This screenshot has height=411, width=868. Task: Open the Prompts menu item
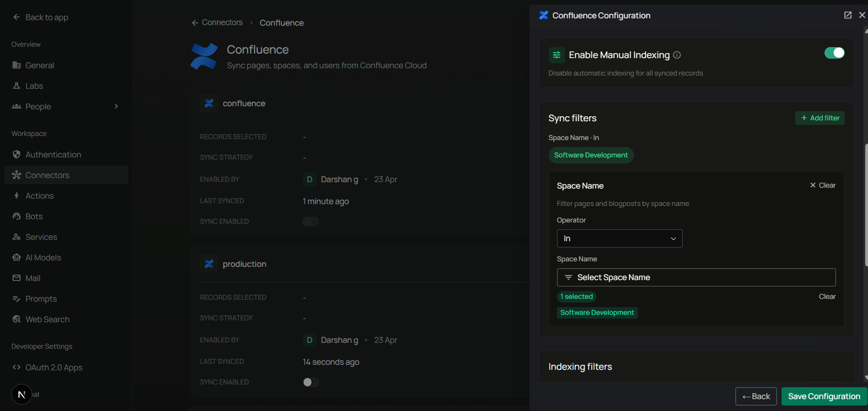tap(66, 298)
